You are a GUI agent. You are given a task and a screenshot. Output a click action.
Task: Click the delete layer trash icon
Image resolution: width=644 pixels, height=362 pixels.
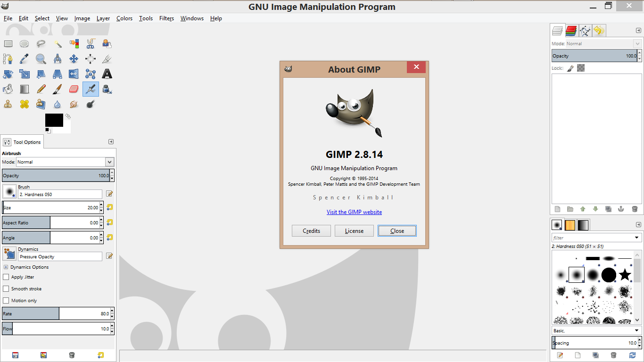coord(635,209)
